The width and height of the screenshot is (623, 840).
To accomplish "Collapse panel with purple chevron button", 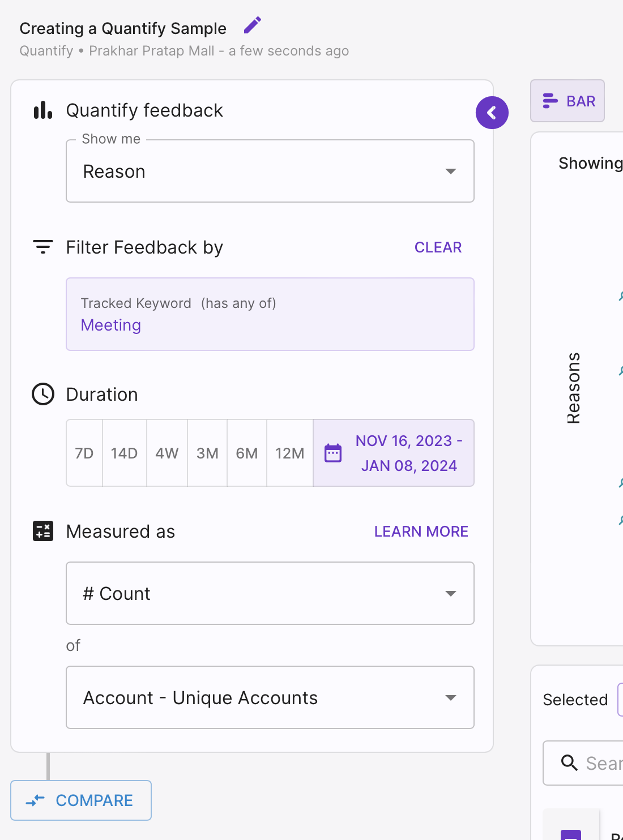I will click(x=492, y=113).
